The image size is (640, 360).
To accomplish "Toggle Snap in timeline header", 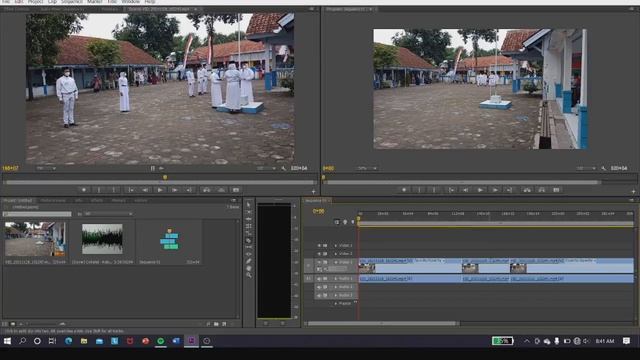I will 337,222.
